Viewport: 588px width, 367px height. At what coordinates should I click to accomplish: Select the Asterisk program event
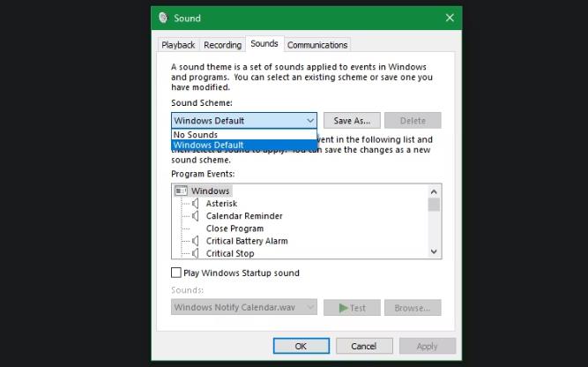[x=221, y=204]
